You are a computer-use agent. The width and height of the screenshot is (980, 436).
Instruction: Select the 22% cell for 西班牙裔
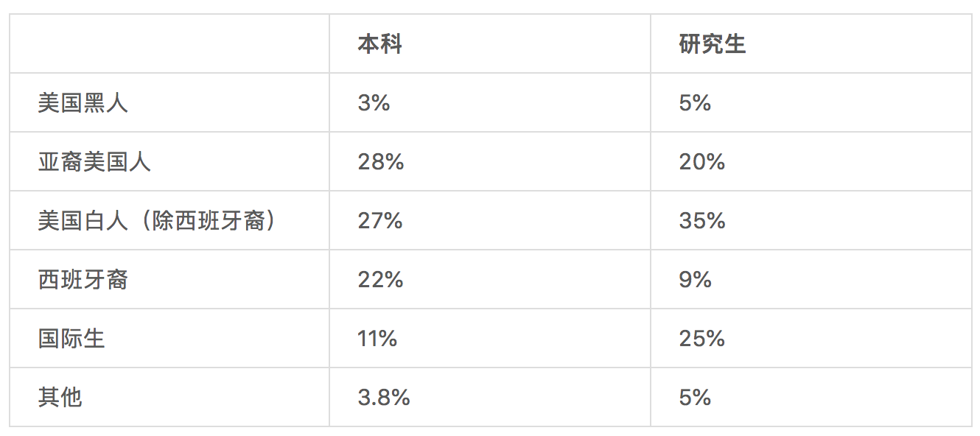pos(380,280)
